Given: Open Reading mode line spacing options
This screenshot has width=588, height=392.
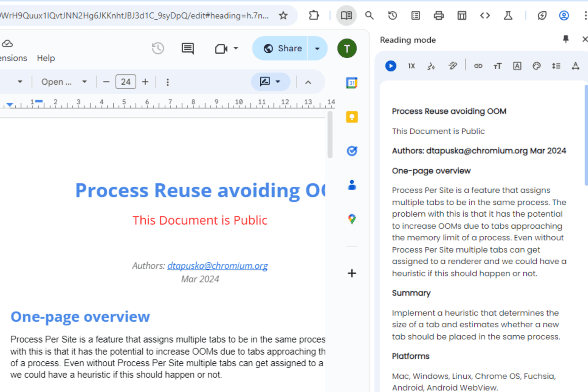Looking at the screenshot, I should 556,66.
